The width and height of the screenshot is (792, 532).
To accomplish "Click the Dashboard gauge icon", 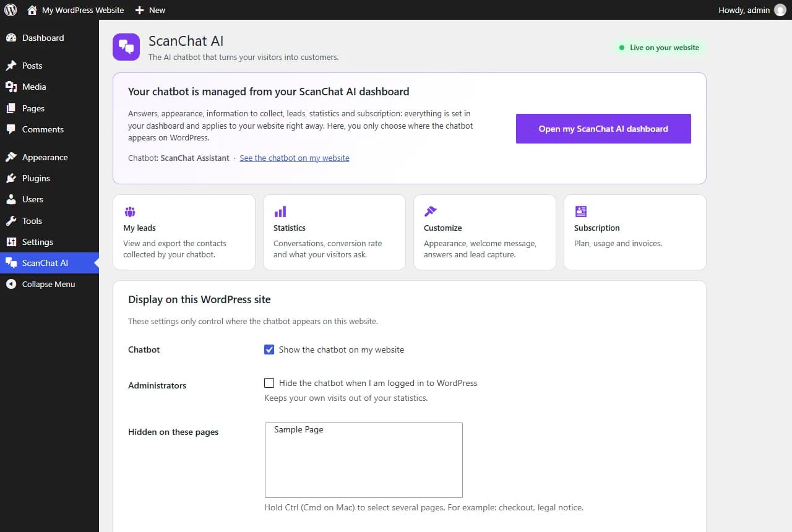I will [11, 38].
